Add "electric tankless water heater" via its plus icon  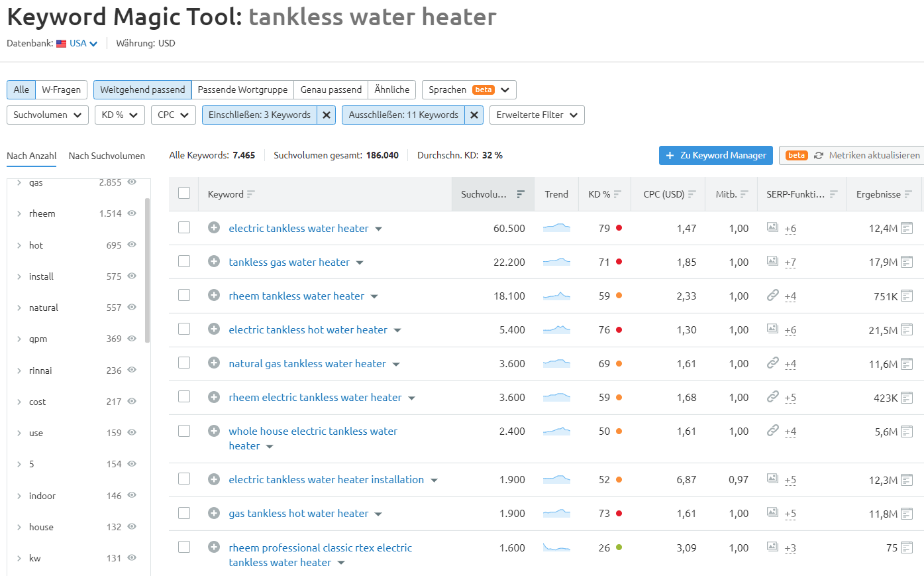[213, 227]
